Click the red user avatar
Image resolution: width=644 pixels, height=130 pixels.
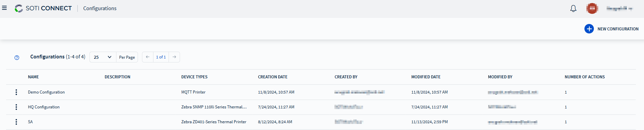click(x=592, y=8)
